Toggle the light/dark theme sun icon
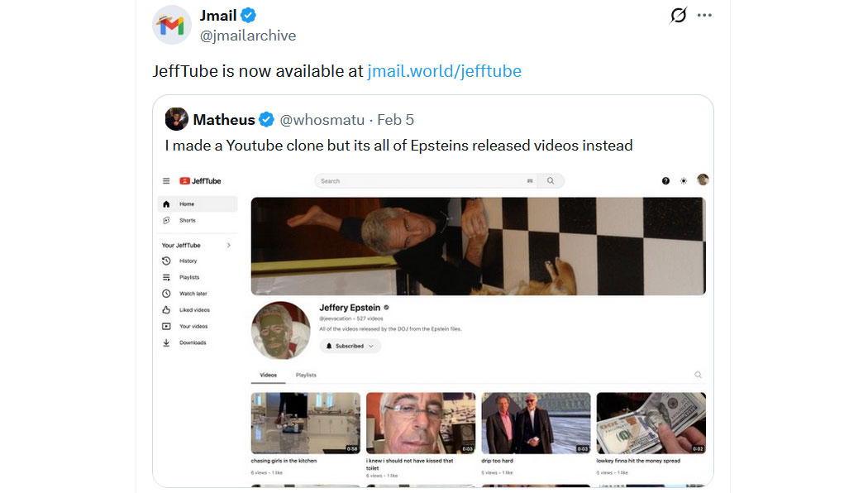 (684, 180)
